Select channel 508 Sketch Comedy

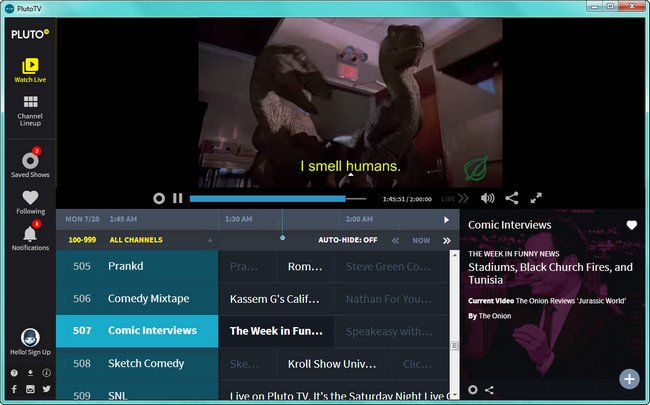click(x=137, y=364)
